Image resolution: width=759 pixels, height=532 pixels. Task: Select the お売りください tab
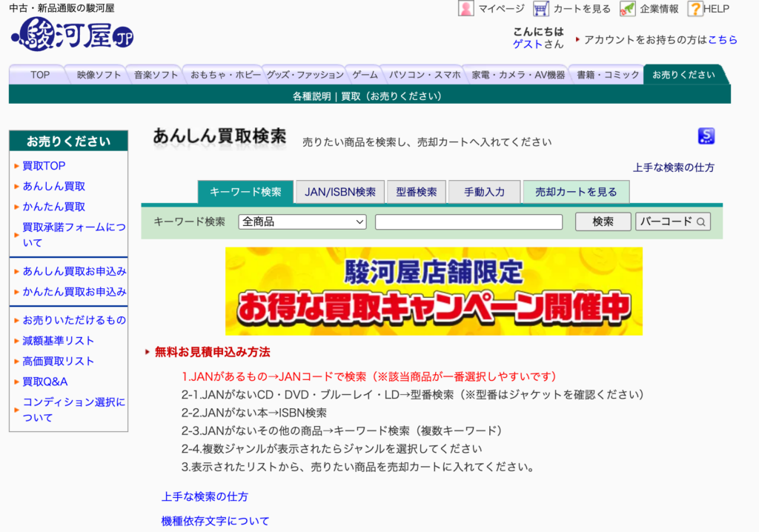(x=683, y=75)
